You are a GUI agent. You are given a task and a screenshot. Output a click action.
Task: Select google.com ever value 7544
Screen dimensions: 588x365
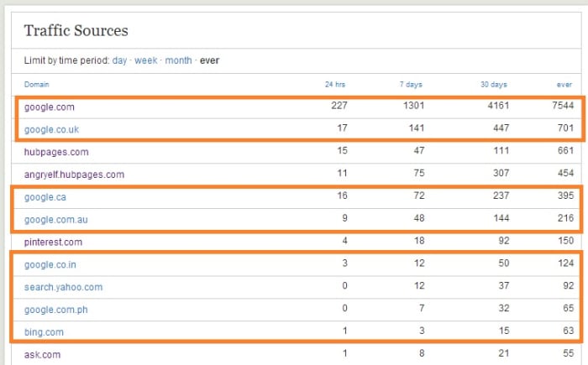point(563,106)
